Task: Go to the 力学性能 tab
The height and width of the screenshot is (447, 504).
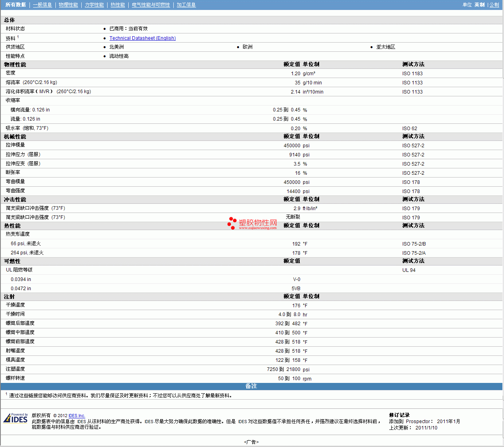Action: pos(94,5)
